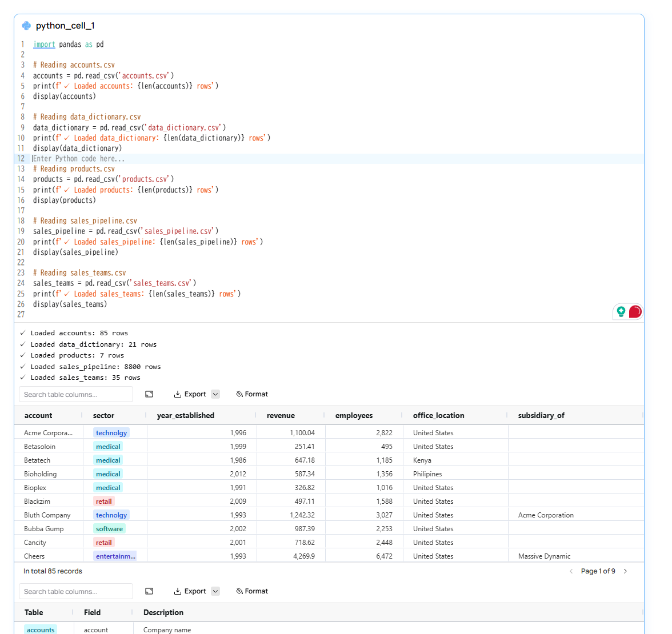The image size is (672, 634).
Task: Click the Description column header
Action: click(163, 612)
